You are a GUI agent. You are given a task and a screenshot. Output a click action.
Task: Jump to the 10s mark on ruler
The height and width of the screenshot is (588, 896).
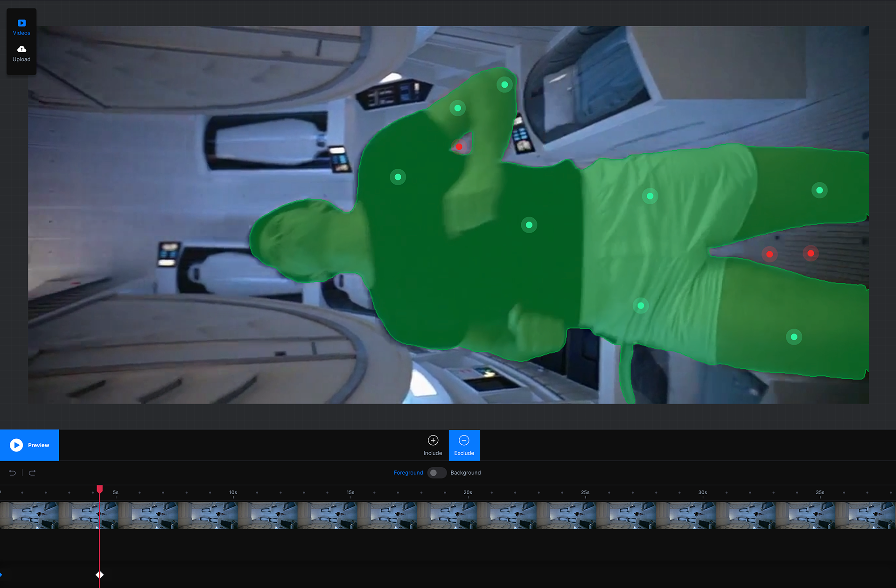(x=233, y=492)
